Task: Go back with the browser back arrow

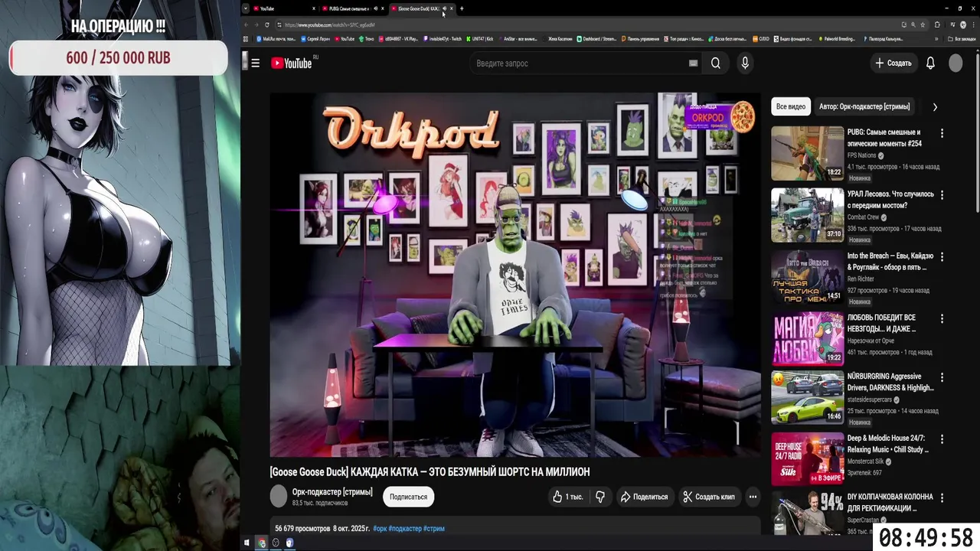Action: [x=247, y=24]
